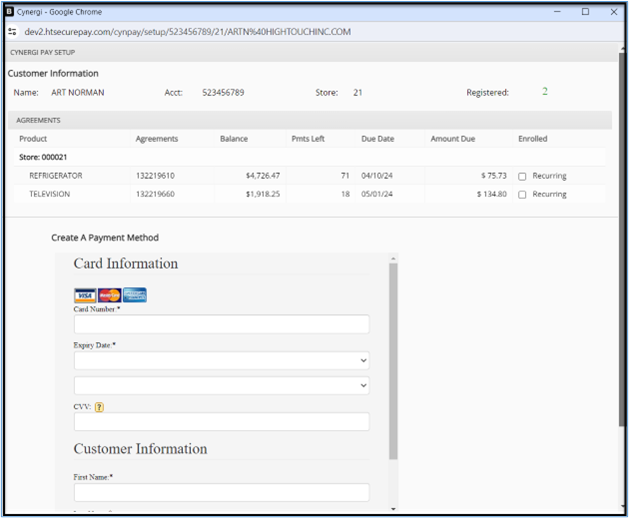
Task: Open the CVV help question mark
Action: [x=100, y=407]
